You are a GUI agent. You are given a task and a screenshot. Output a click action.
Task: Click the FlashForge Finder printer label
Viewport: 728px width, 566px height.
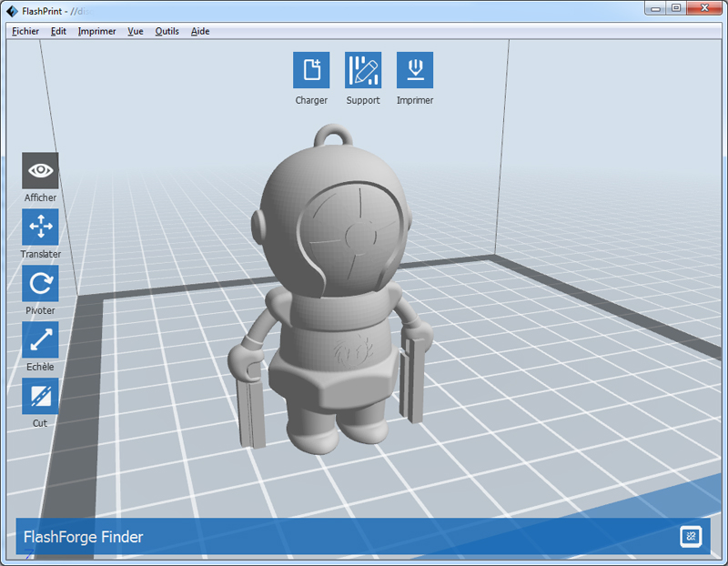[83, 537]
